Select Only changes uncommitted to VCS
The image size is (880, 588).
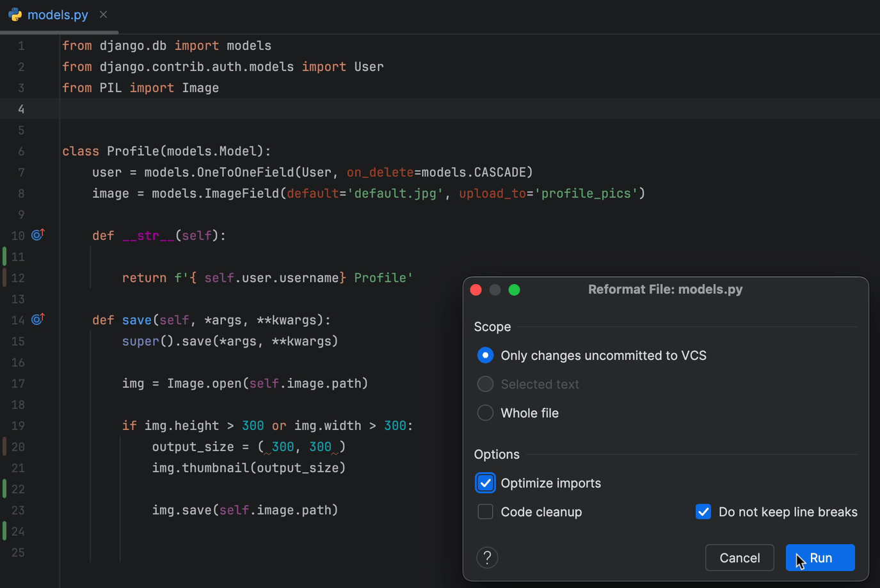(x=485, y=355)
